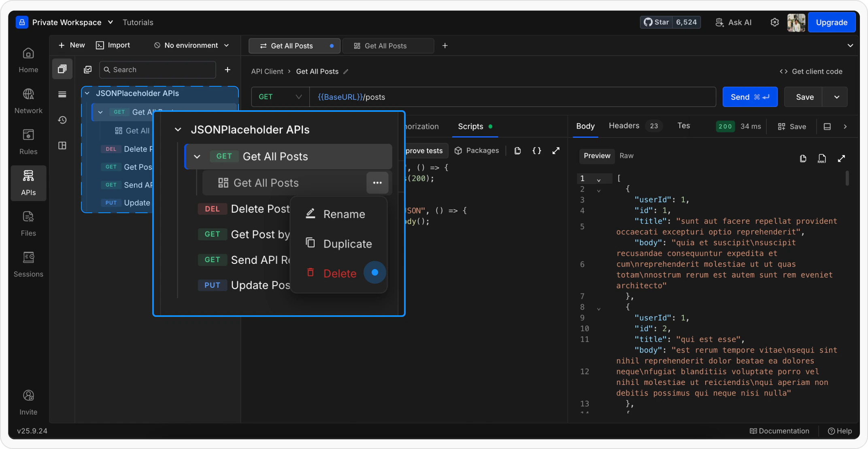Viewport: 868px width, 449px height.
Task: Open the GET method dropdown
Action: pos(280,97)
